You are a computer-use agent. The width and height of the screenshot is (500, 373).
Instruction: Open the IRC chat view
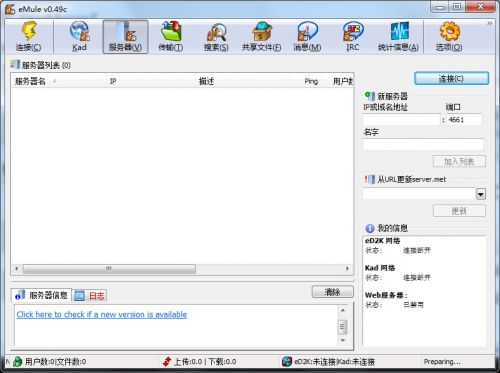[x=353, y=36]
